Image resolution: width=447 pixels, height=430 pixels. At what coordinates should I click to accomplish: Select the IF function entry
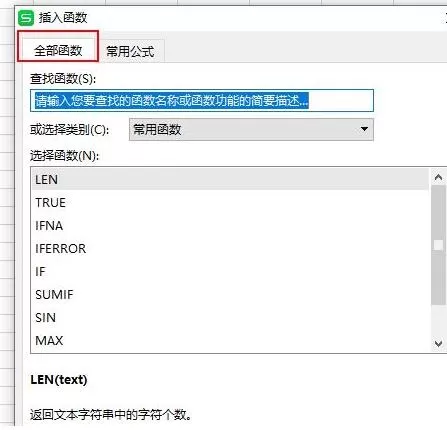click(x=230, y=271)
